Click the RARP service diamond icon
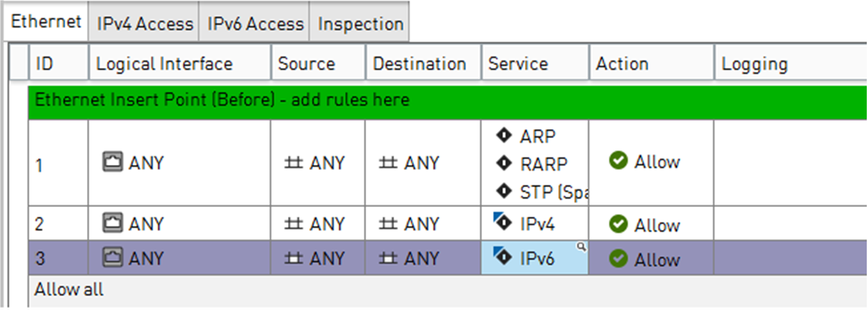Image resolution: width=868 pixels, height=310 pixels. (504, 164)
